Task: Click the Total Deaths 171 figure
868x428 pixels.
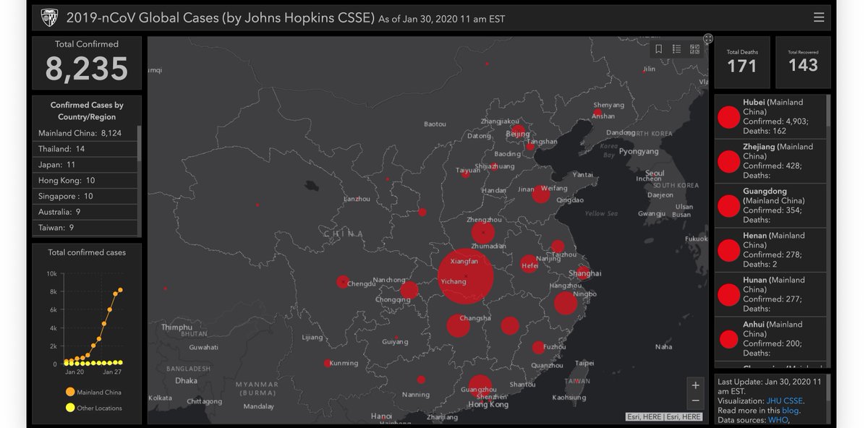Action: point(742,67)
